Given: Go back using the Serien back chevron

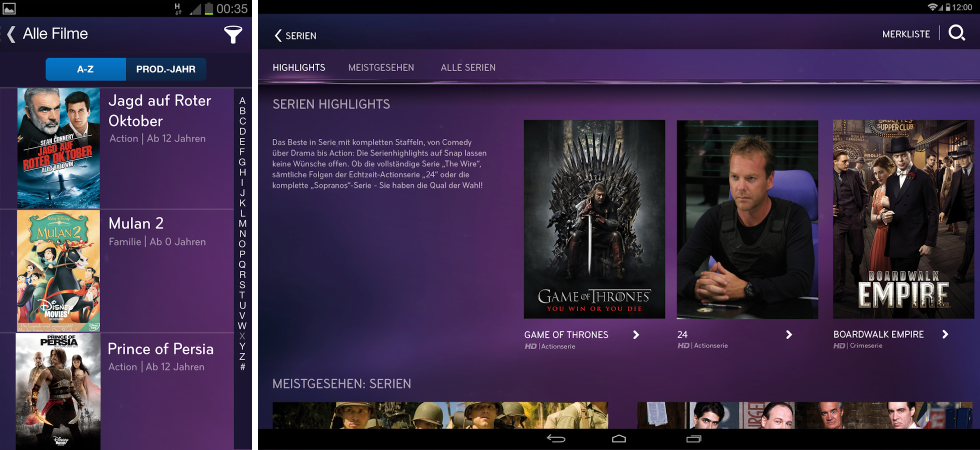Looking at the screenshot, I should pos(278,35).
